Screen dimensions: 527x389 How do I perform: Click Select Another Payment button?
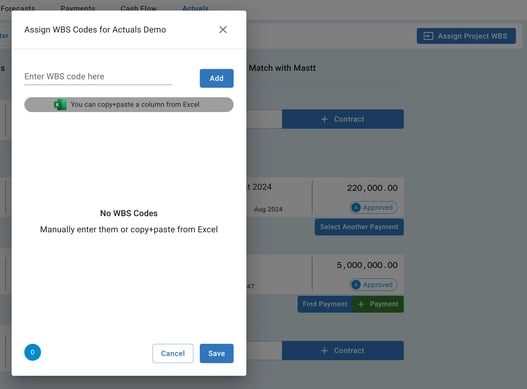(359, 227)
